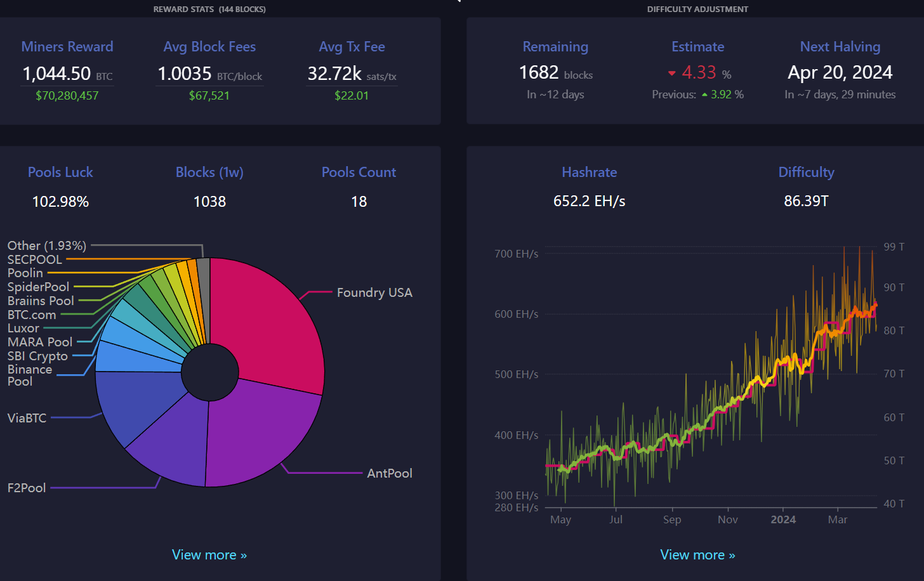Select the Foundry USA pie slice
Screen dimensions: 924x581
coord(270,323)
